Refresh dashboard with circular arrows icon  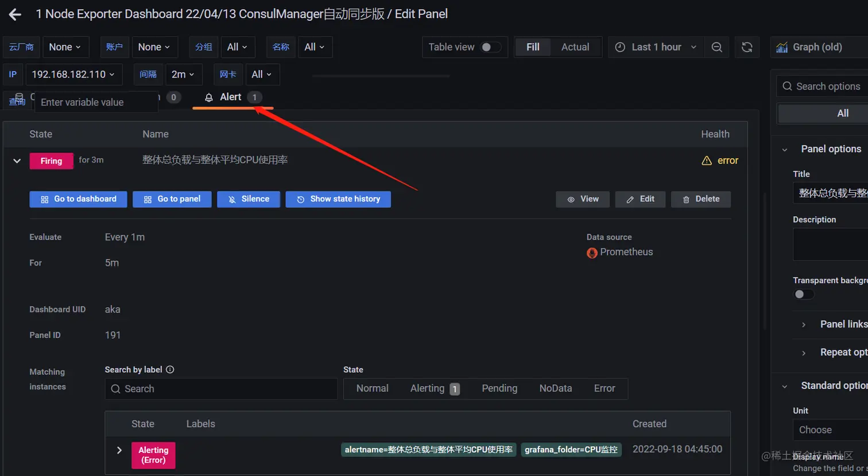pos(747,47)
